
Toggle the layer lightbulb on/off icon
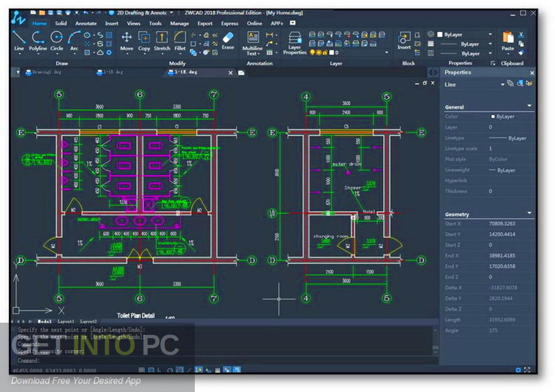[x=312, y=52]
